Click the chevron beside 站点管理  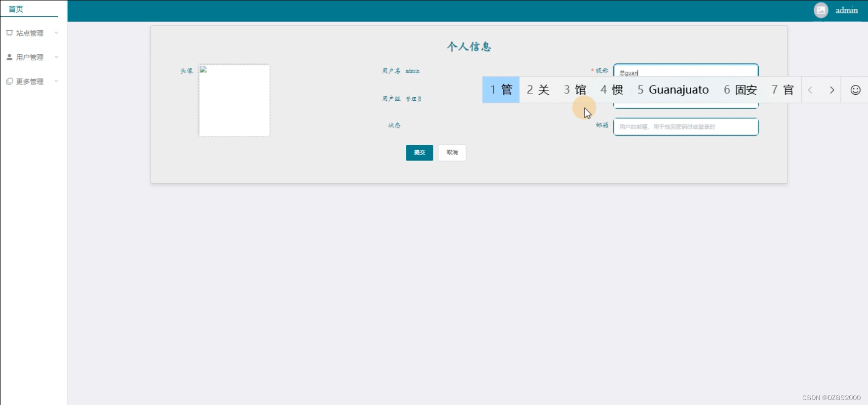pos(56,33)
